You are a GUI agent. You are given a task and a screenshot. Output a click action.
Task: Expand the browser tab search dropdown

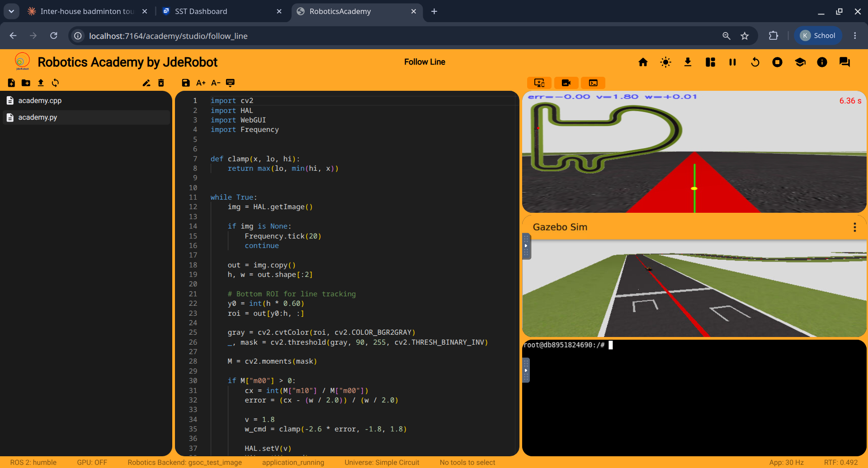point(11,11)
